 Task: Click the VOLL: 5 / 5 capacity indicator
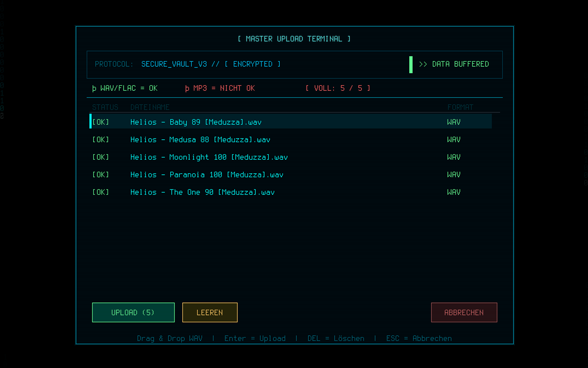coord(339,88)
